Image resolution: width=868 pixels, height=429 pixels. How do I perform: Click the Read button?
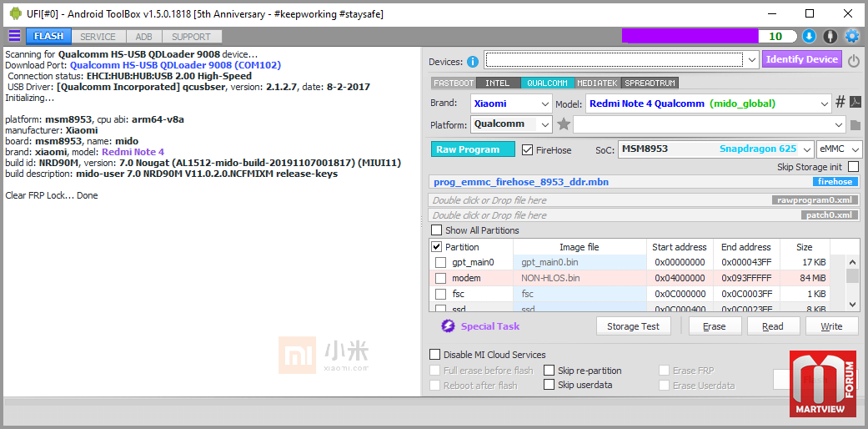(x=773, y=326)
